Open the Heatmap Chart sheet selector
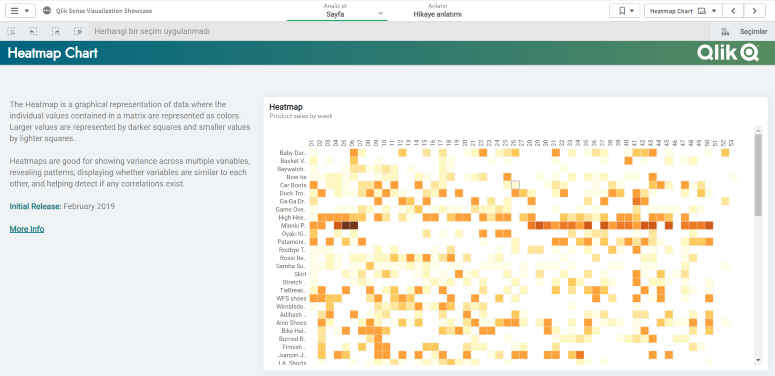 click(683, 10)
